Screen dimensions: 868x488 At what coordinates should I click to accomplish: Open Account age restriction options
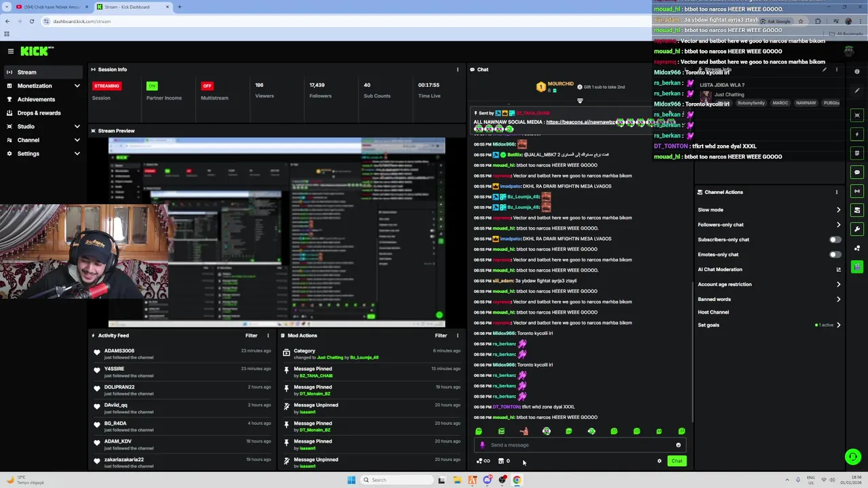click(x=838, y=285)
